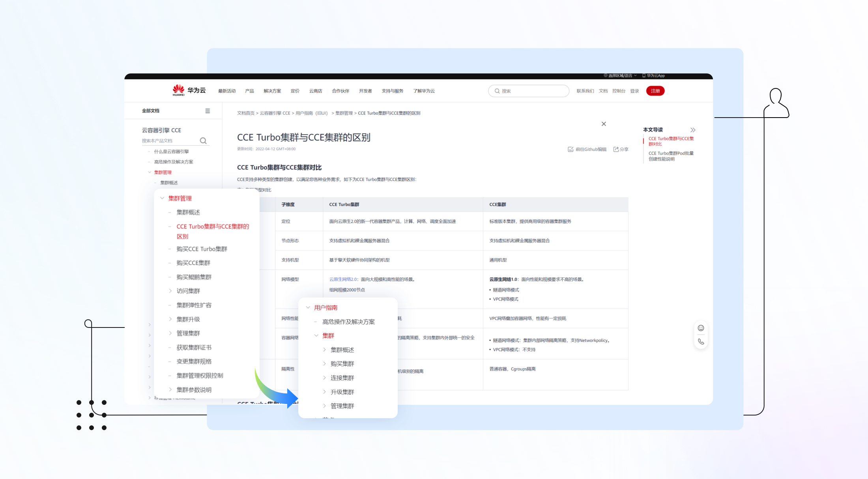This screenshot has width=868, height=479.
Task: Open the 支持与服务 menu
Action: coord(393,91)
